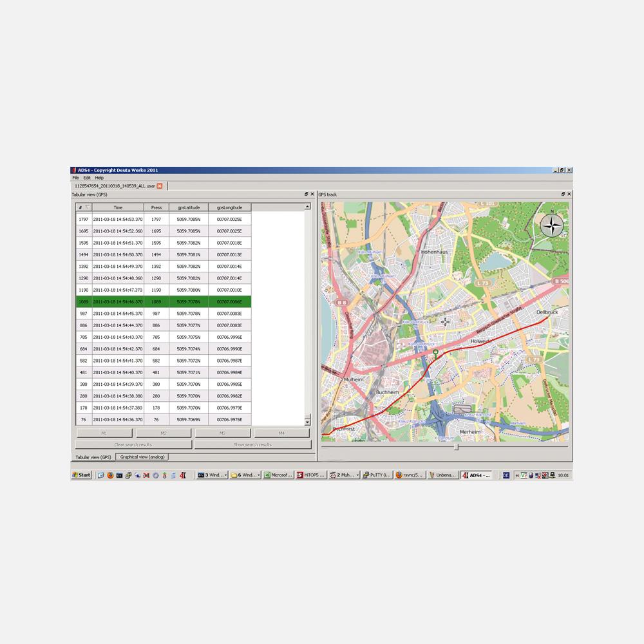
Task: Expand hidden system tray icons
Action: click(x=517, y=475)
